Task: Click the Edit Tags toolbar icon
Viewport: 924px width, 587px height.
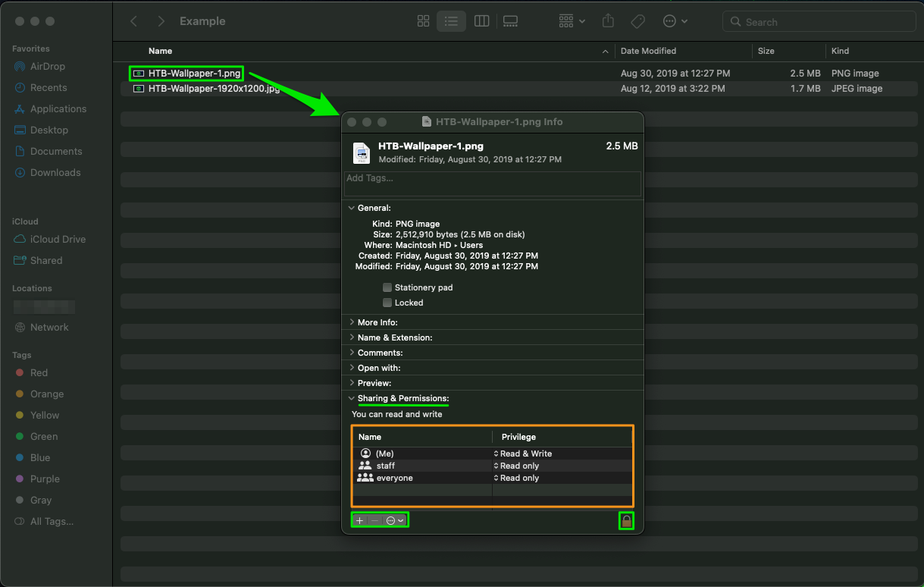Action: 637,21
